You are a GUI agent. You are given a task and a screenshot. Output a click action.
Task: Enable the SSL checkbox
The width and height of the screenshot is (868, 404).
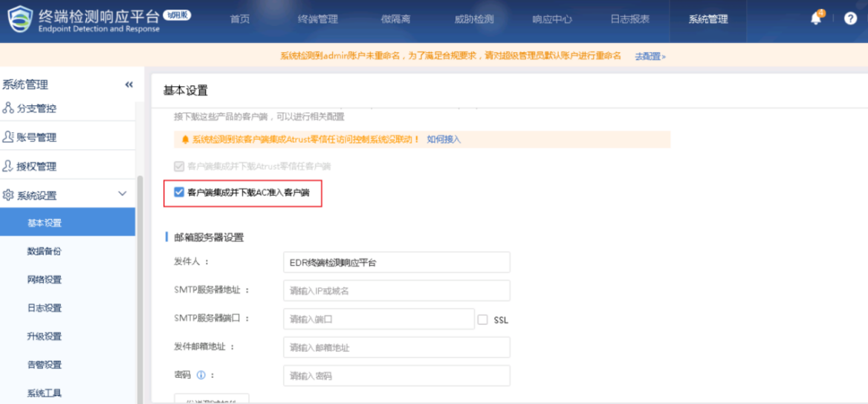483,320
